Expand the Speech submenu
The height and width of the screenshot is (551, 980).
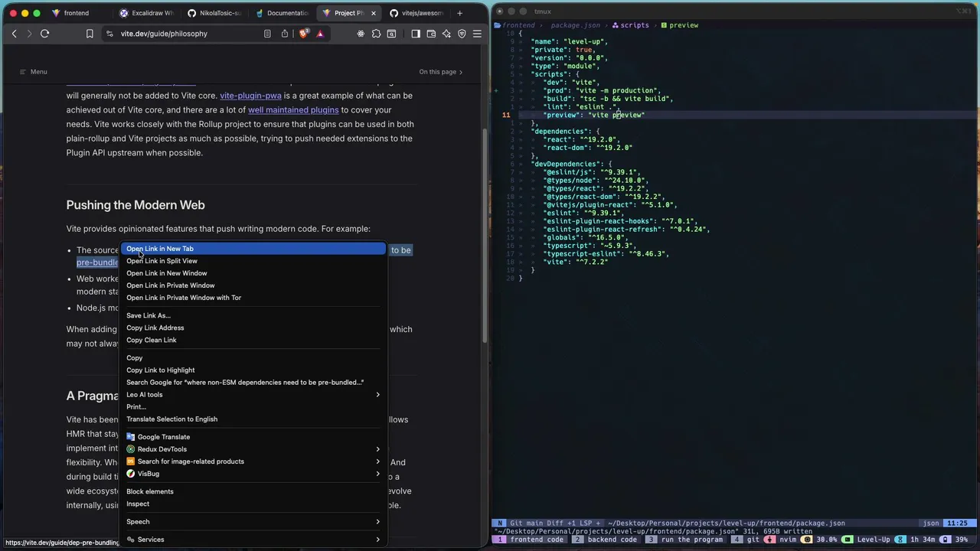tap(254, 522)
